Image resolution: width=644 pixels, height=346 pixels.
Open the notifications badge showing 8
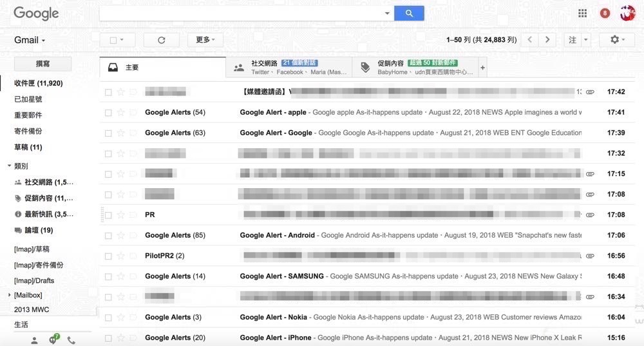coord(605,13)
